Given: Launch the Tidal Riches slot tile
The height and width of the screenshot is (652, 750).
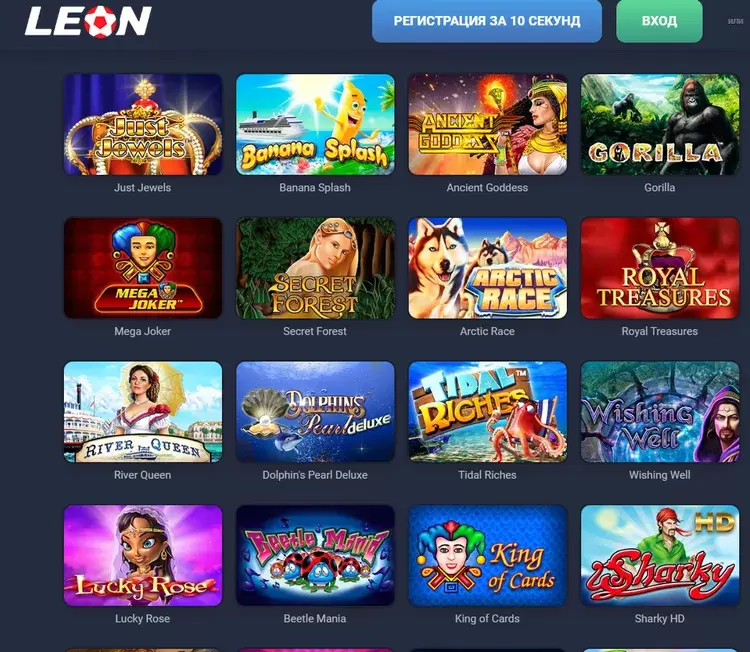Looking at the screenshot, I should click(x=487, y=412).
